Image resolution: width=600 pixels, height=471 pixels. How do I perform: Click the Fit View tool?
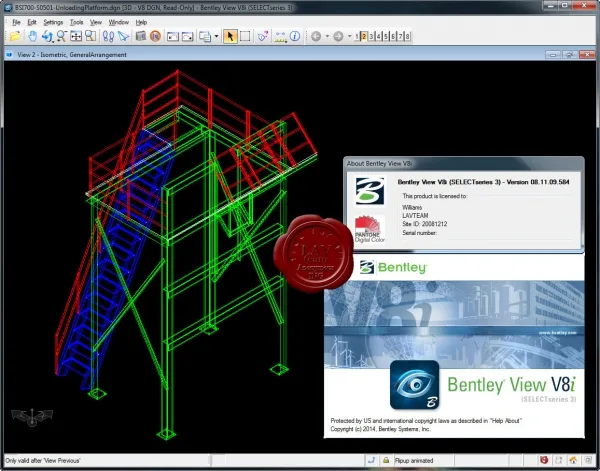[76, 36]
